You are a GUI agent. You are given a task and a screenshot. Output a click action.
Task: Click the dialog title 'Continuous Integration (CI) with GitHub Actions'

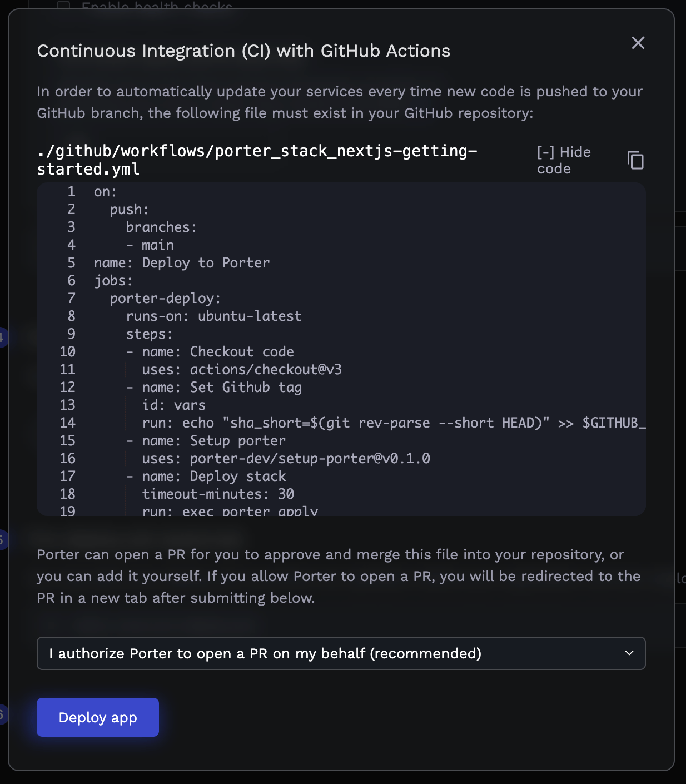[x=243, y=51]
